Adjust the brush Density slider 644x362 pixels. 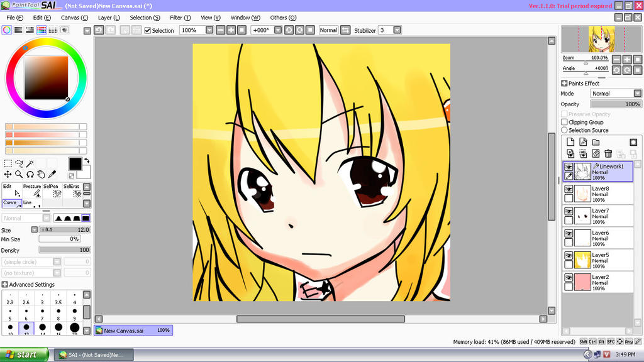(x=65, y=250)
